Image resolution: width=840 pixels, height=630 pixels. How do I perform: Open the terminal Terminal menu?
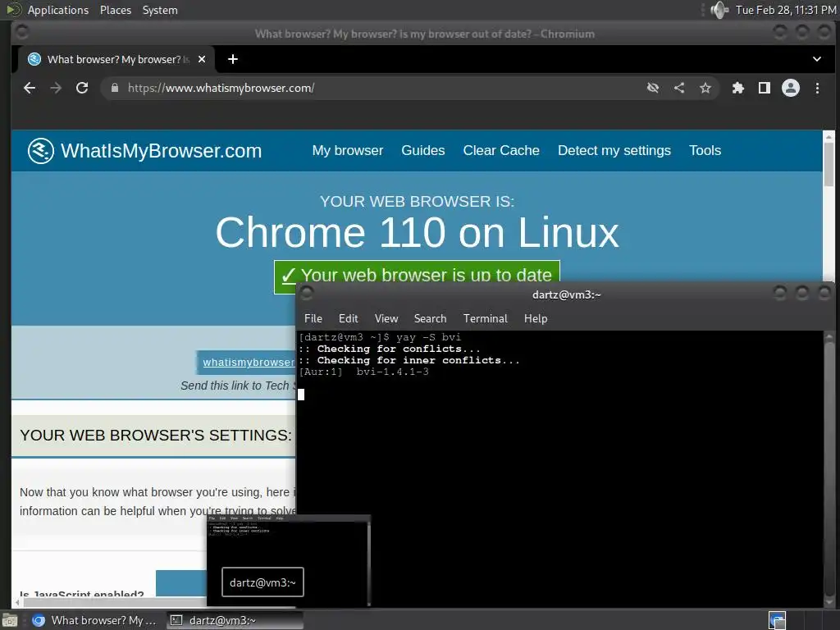click(486, 319)
